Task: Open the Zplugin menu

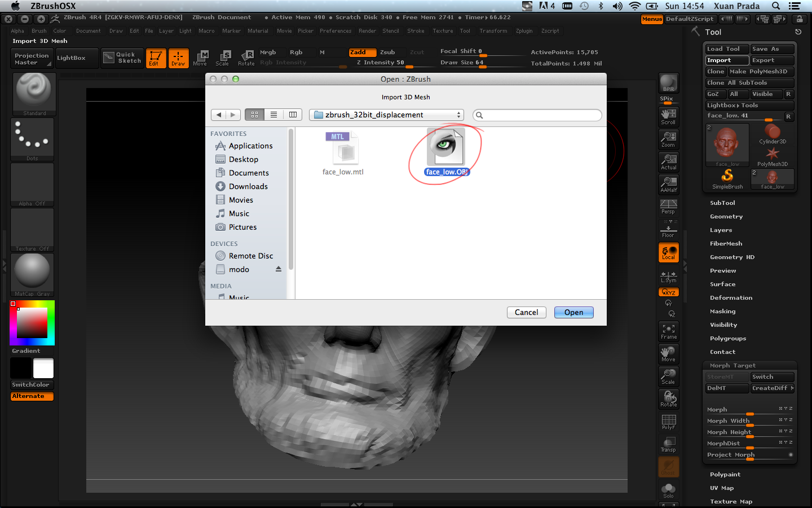Action: 524,31
